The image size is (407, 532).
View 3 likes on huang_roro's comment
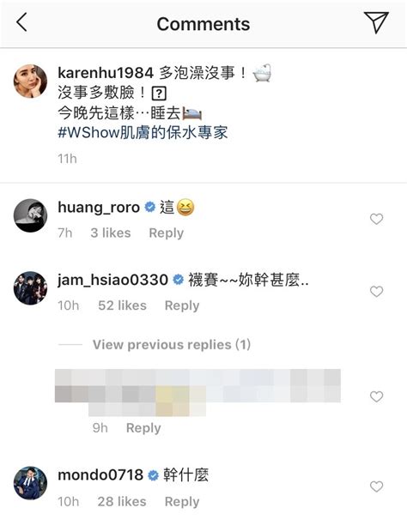111,233
